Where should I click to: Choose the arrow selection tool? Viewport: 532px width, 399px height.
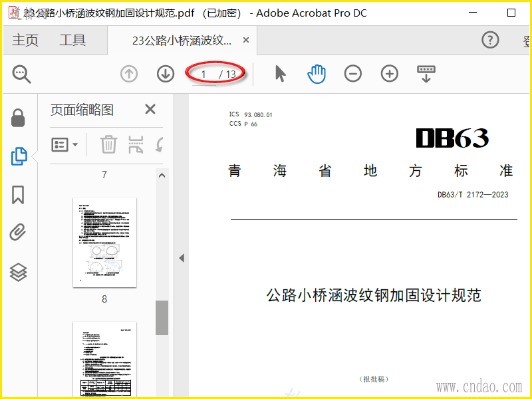pyautogui.click(x=280, y=74)
